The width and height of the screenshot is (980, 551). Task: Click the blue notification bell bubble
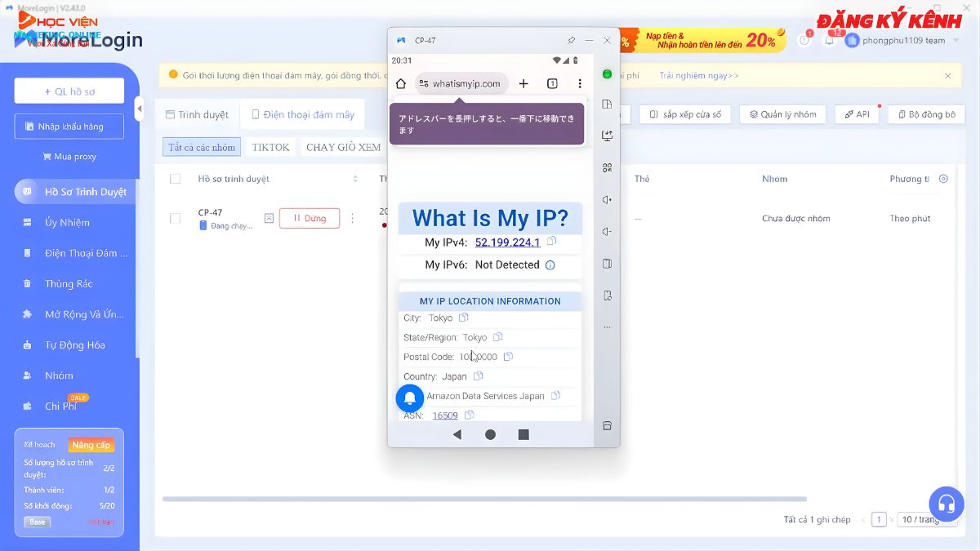coord(410,398)
